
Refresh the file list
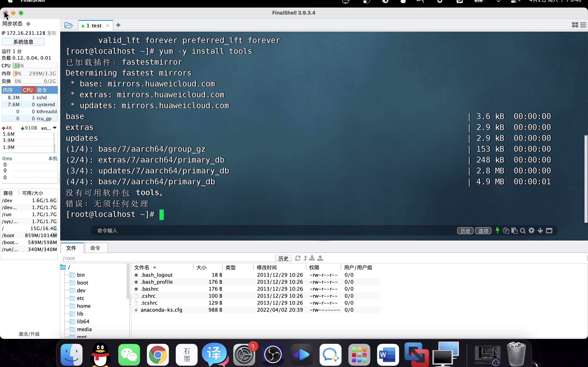[x=298, y=258]
